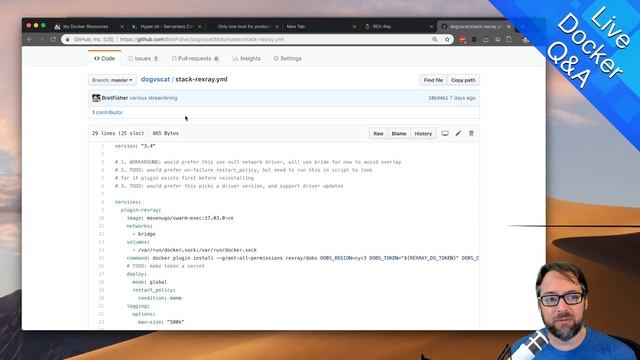Close the My Docker Resources tab
This screenshot has height=360, width=640.
(122, 27)
